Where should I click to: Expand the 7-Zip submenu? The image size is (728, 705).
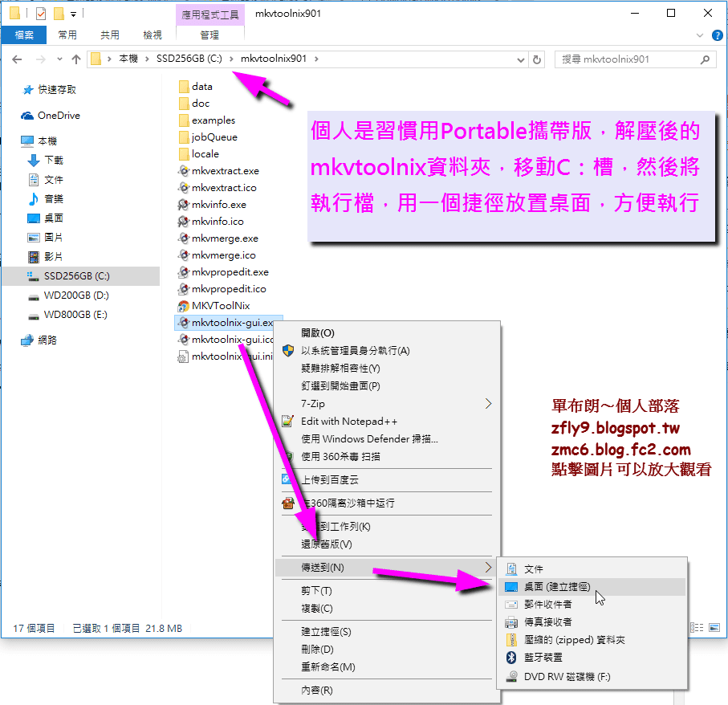[x=488, y=404]
